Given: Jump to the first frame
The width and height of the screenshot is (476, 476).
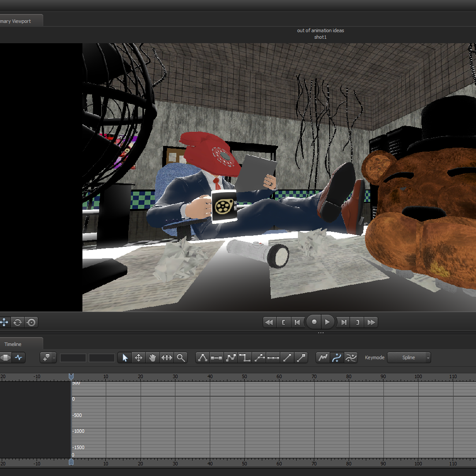Looking at the screenshot, I should tap(269, 322).
